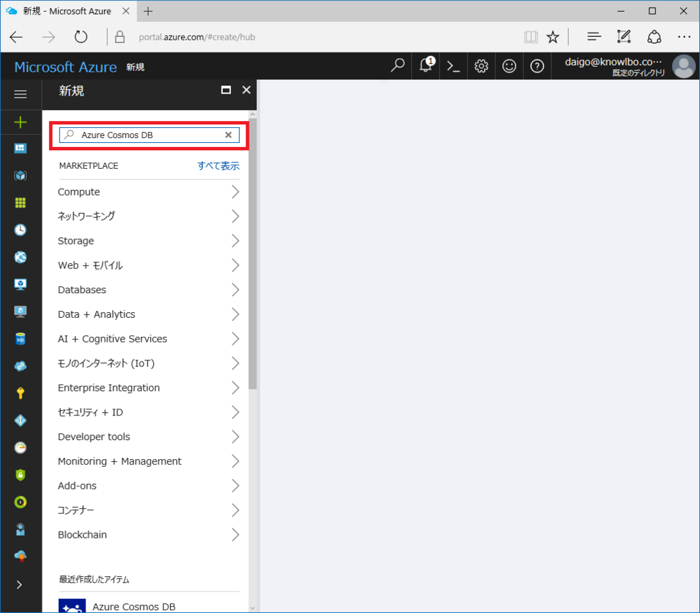The image size is (700, 613).
Task: Click the Azure portal search magnifier icon
Action: (397, 66)
